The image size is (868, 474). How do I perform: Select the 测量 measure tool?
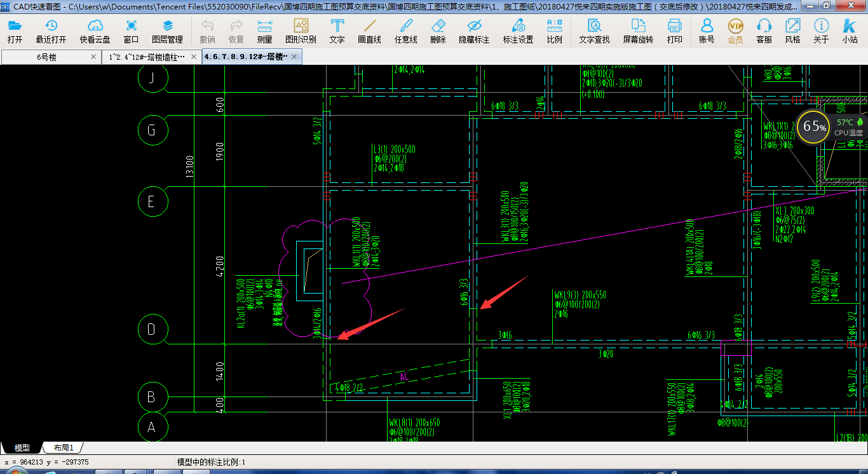tap(264, 31)
